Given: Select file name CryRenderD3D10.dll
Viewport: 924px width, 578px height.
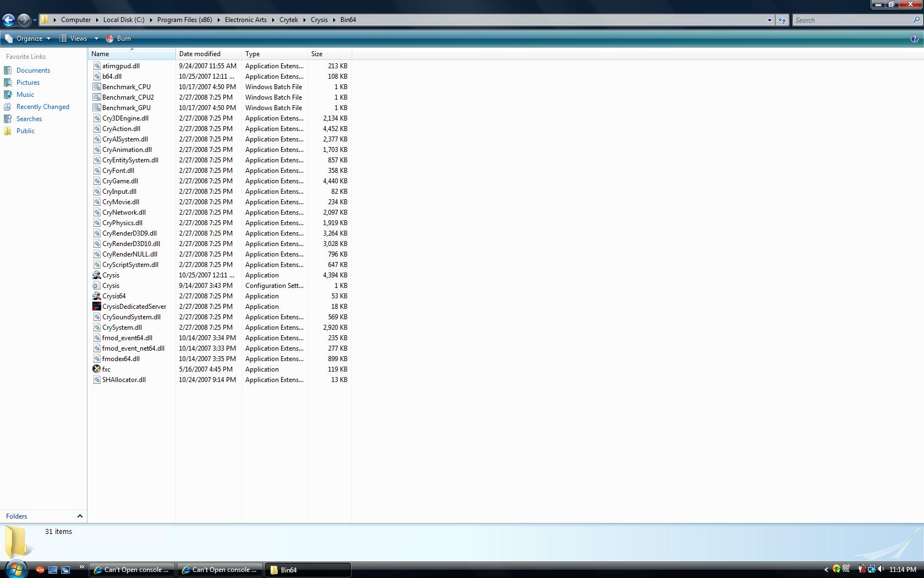Looking at the screenshot, I should 131,244.
